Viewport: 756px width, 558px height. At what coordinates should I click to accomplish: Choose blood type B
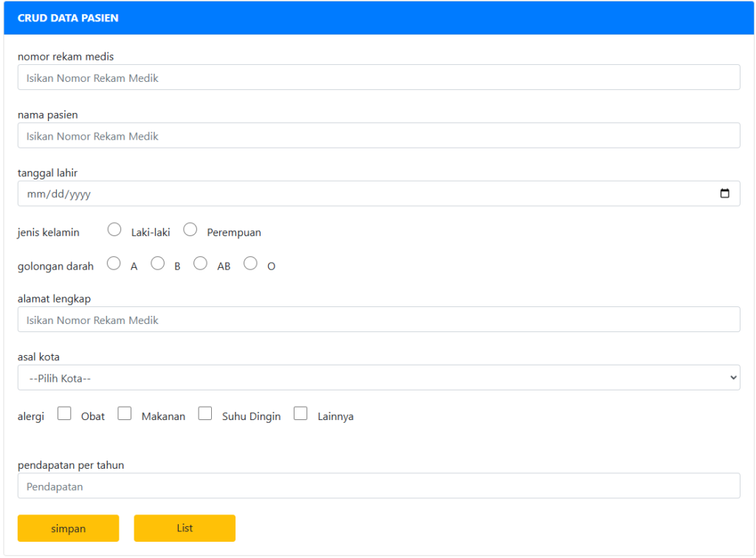(158, 263)
